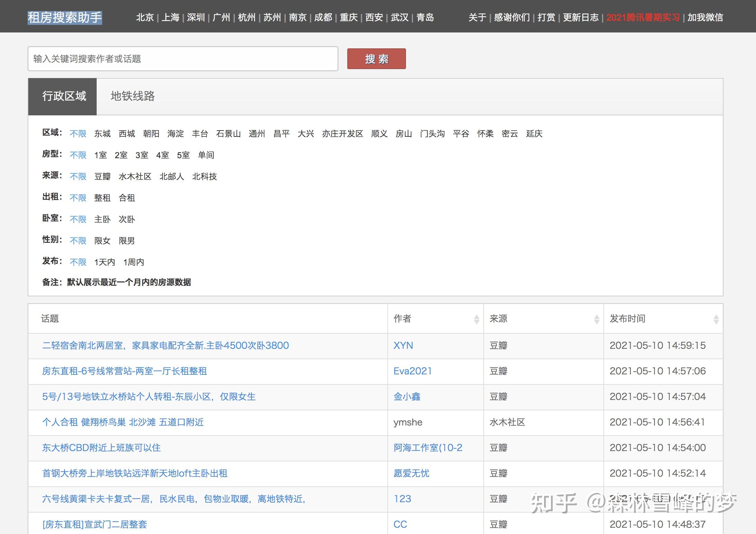Sort table by 来源 column arrows

point(597,319)
